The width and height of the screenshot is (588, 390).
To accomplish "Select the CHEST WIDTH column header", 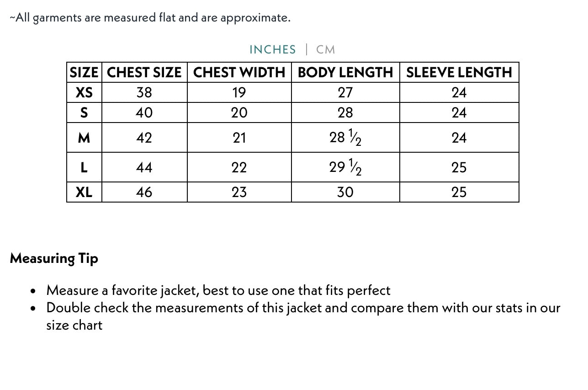I will 239,72.
